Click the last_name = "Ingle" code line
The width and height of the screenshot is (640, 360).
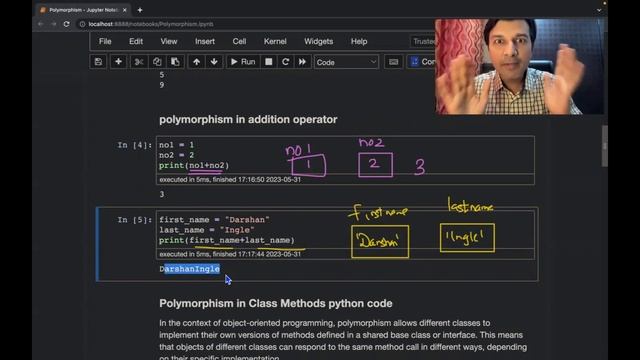[207, 230]
